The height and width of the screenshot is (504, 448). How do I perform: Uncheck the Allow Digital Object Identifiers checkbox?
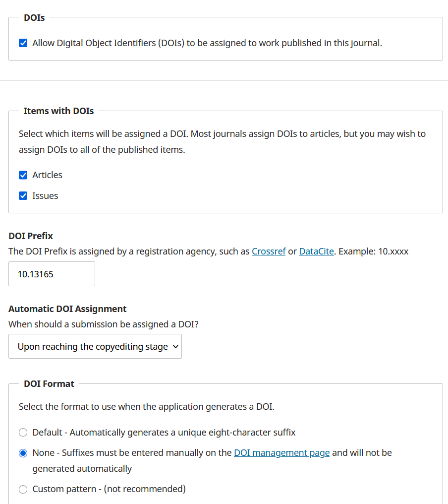click(x=23, y=43)
